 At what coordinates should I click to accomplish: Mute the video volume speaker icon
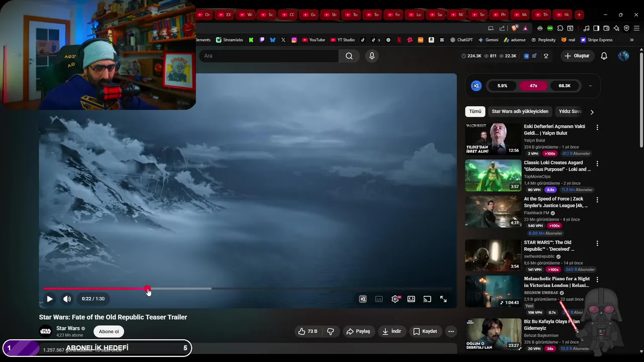67,299
